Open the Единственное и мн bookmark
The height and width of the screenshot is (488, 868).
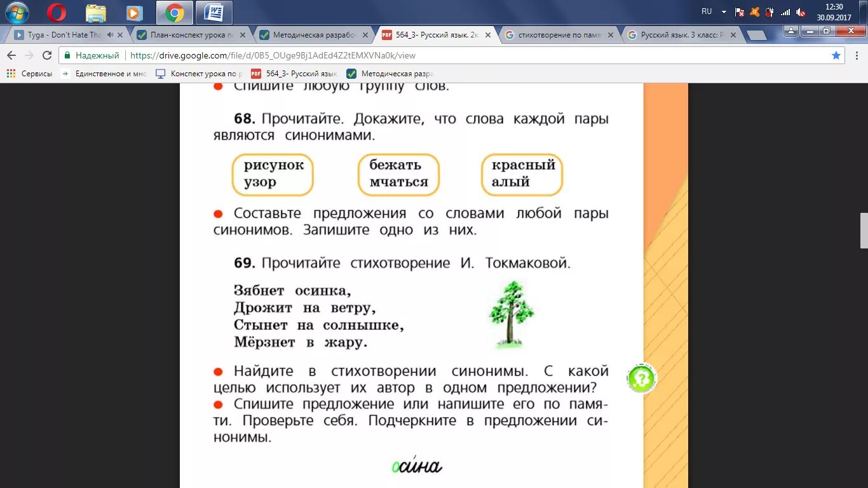tap(104, 74)
